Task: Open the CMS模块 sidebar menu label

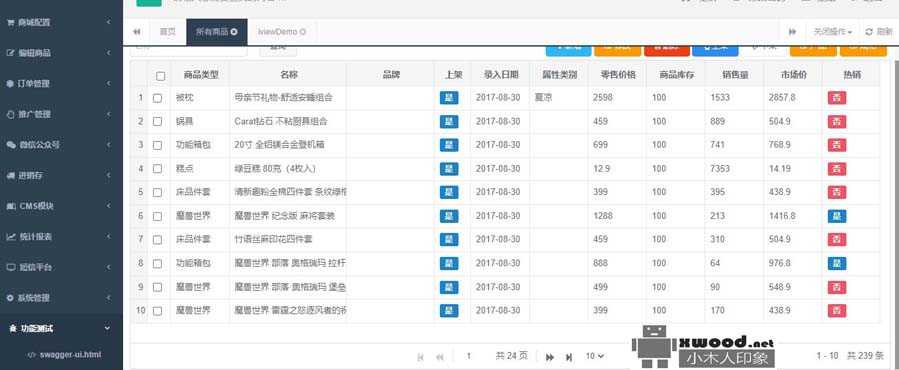Action: click(37, 206)
